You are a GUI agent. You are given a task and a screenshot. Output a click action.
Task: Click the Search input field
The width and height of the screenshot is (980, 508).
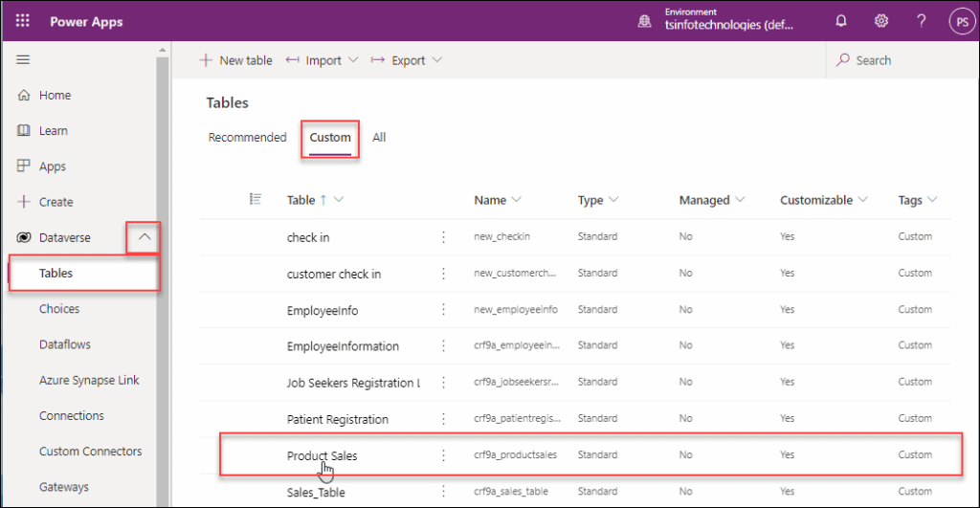point(903,60)
